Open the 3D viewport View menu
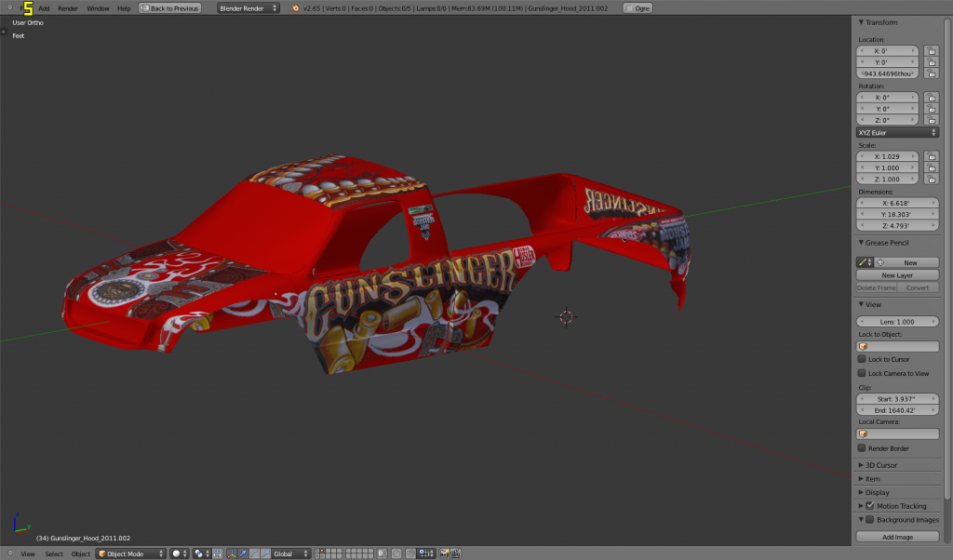Screen dimensions: 953x560 28,553
